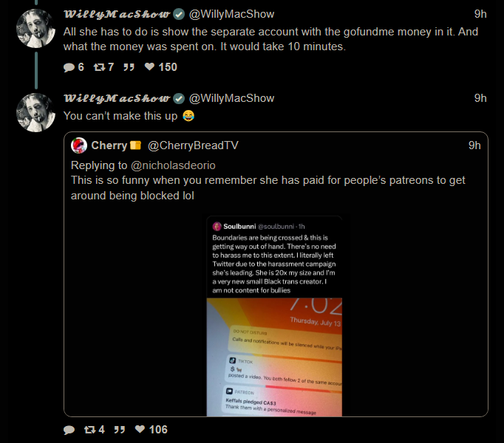Like the gofundme tweet with 150 likes
The width and height of the screenshot is (504, 443).
149,66
